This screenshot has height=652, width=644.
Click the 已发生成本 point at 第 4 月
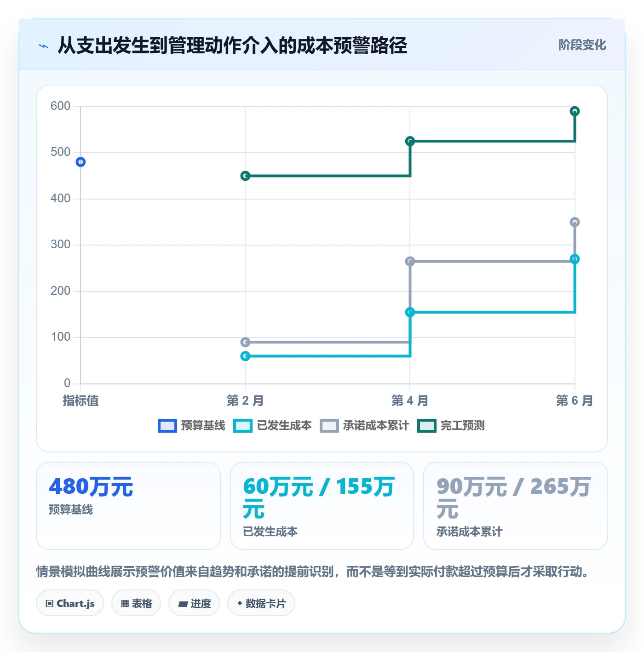point(410,312)
